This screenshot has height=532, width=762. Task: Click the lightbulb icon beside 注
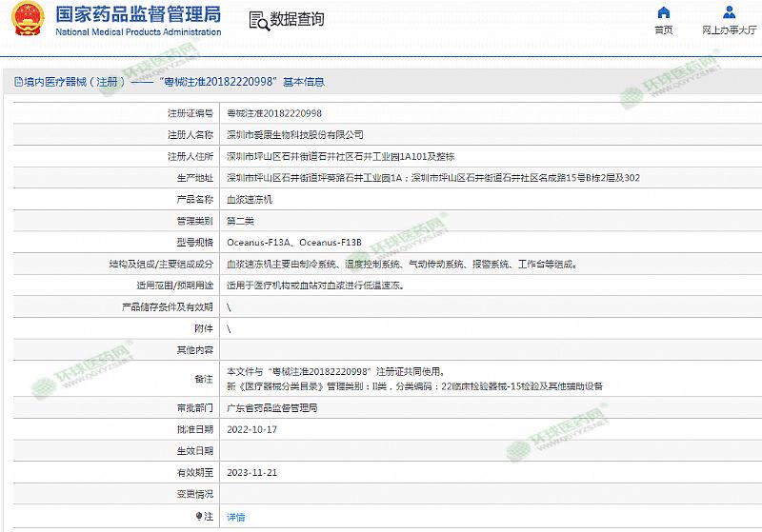(x=199, y=517)
